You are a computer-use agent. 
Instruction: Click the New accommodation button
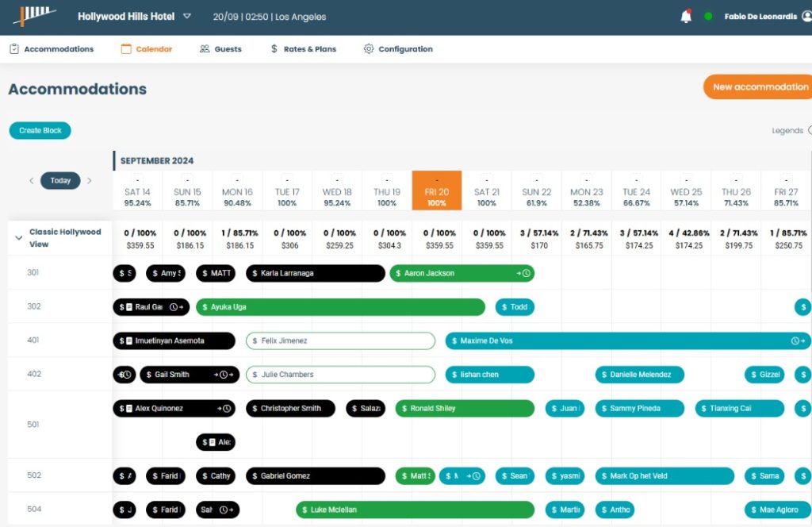pos(759,87)
